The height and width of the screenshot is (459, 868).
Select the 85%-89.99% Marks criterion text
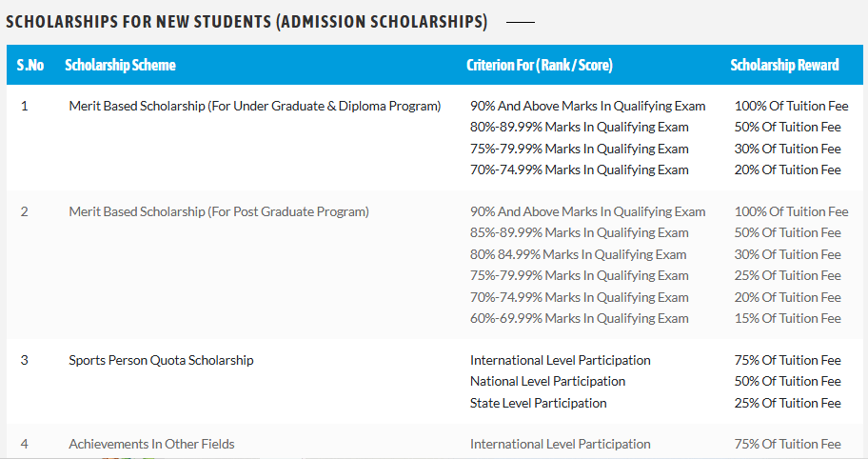click(579, 232)
